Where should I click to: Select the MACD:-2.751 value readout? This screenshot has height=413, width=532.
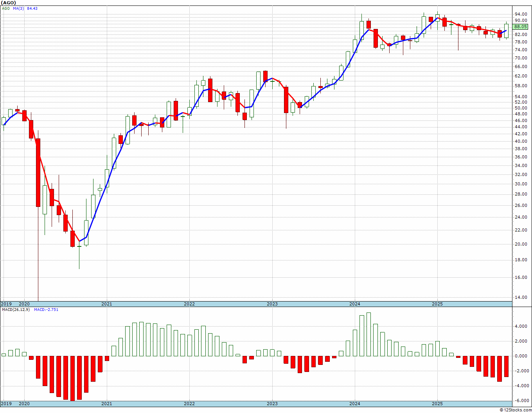tap(46, 309)
